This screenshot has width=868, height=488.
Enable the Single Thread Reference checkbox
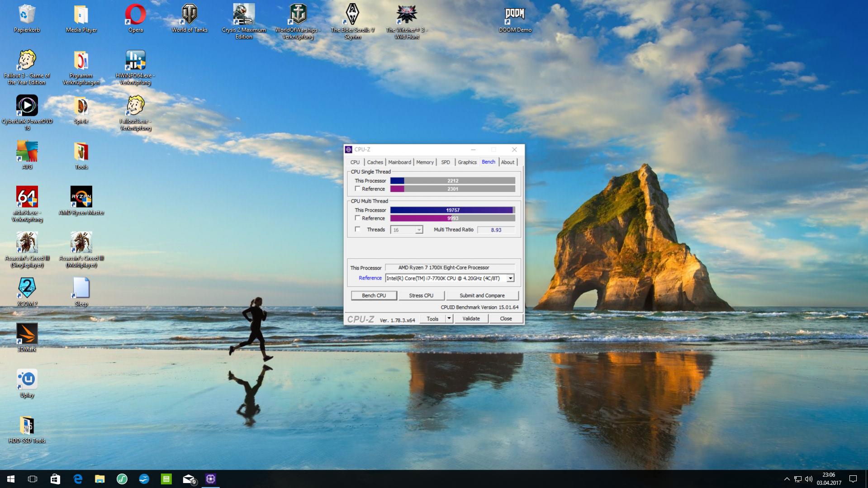(358, 189)
